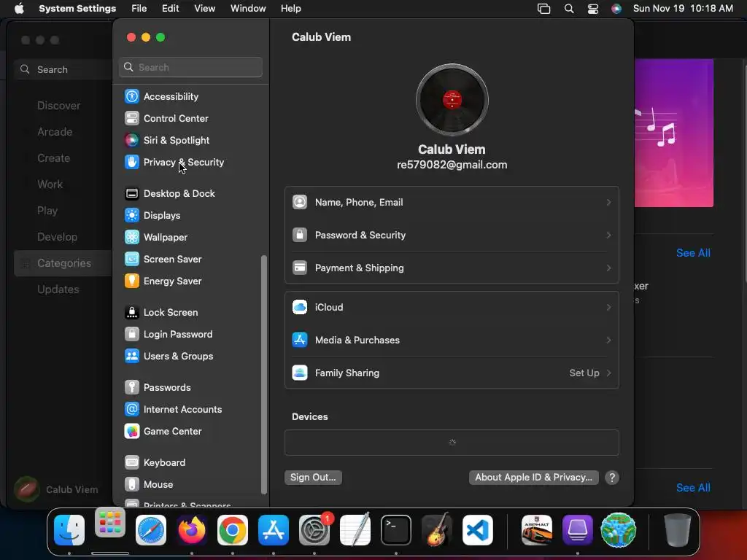Launch Firefox from the Dock

coord(192,530)
